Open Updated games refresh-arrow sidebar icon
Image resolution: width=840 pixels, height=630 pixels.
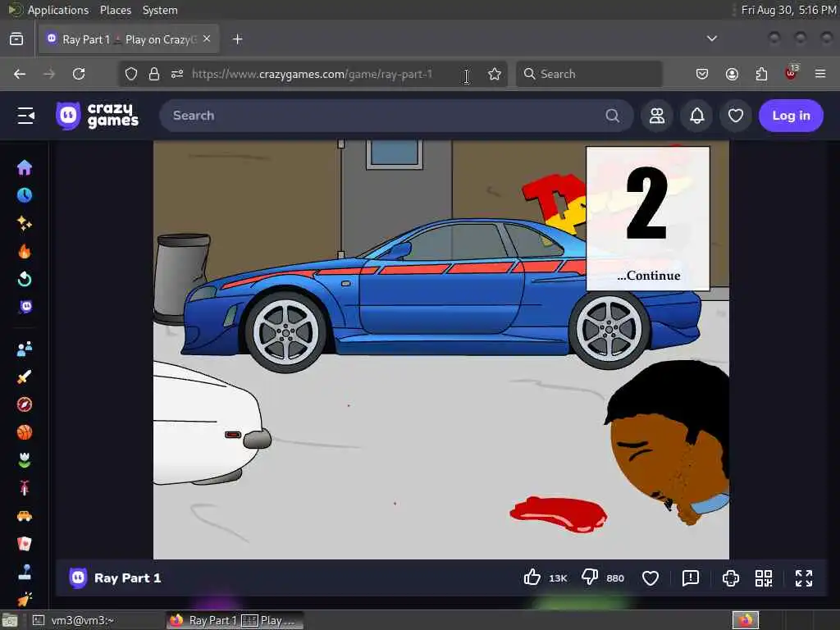click(25, 279)
